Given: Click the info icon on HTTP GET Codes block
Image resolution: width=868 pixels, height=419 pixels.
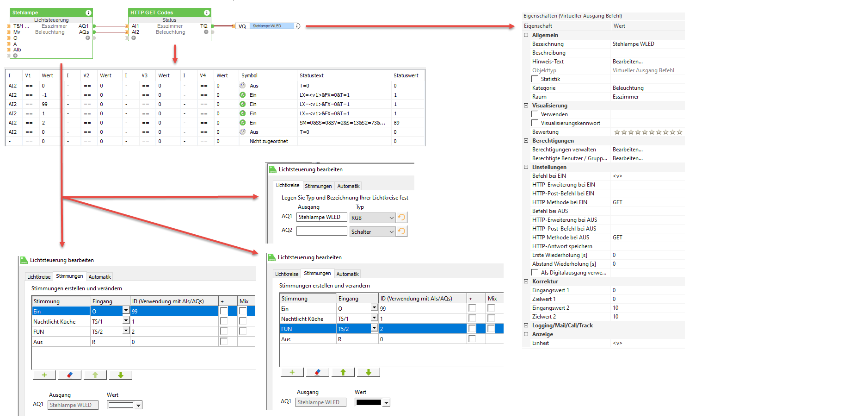Looking at the screenshot, I should pyautogui.click(x=207, y=13).
